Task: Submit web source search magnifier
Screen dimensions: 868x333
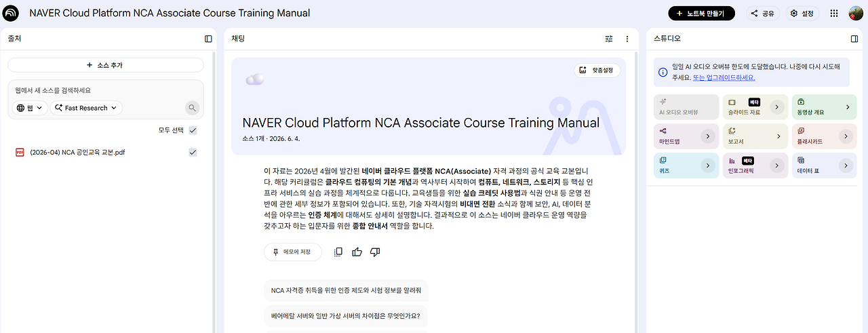Action: pyautogui.click(x=193, y=108)
